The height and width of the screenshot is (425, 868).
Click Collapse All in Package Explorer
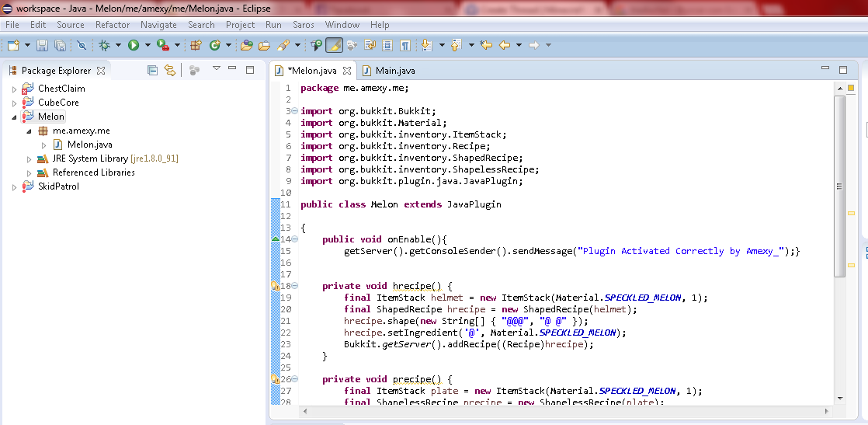[x=152, y=70]
